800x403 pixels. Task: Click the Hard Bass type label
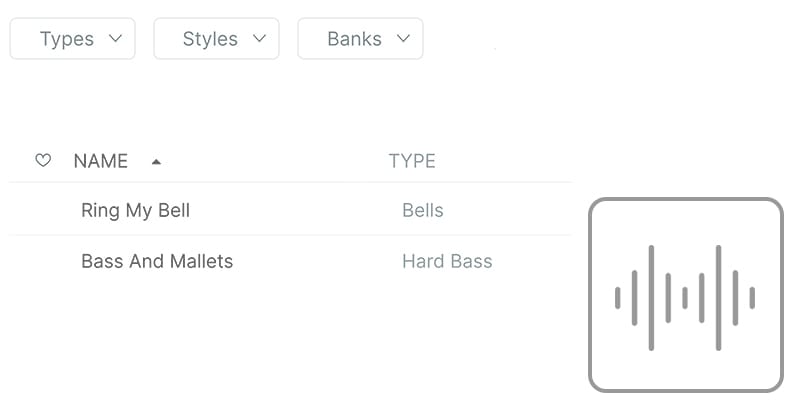tap(447, 261)
